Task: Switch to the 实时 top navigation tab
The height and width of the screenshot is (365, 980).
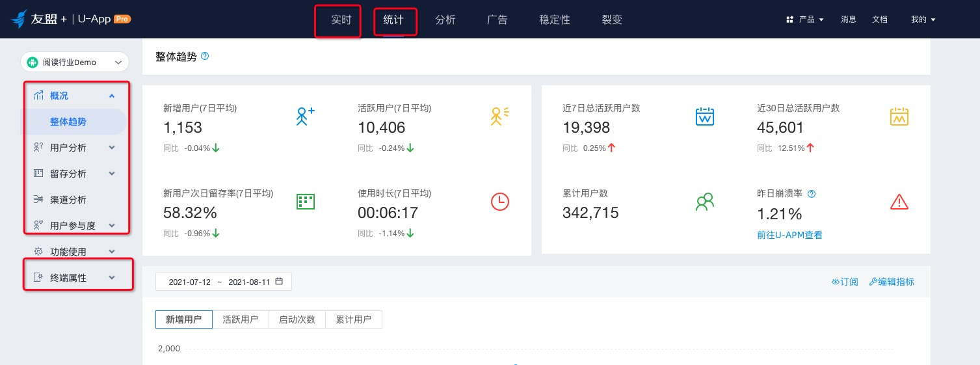Action: pyautogui.click(x=341, y=20)
